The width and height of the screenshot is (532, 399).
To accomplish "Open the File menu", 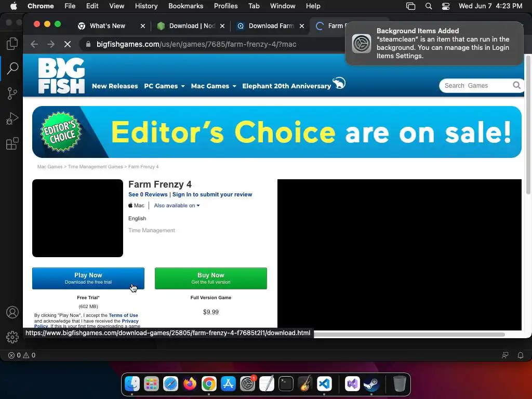I will click(70, 6).
